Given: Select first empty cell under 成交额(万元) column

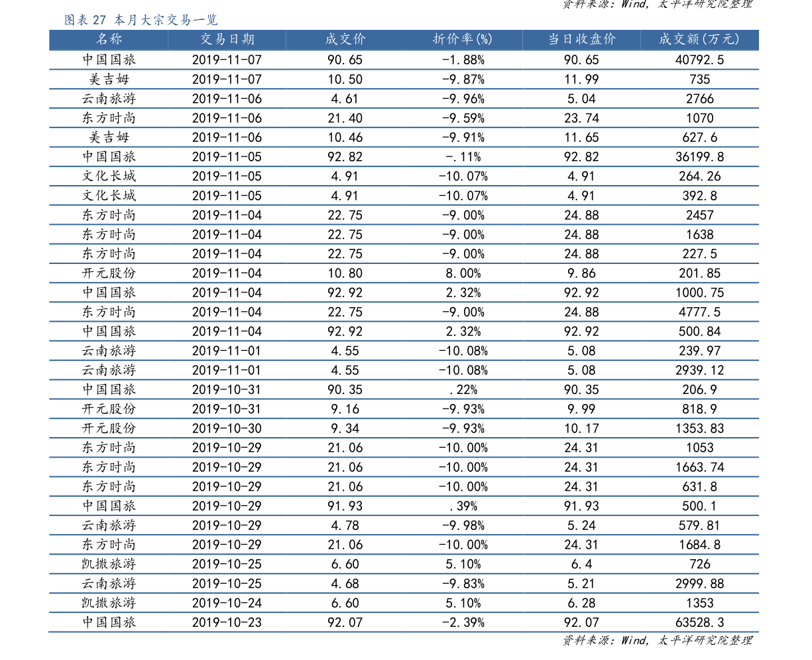Looking at the screenshot, I should [x=699, y=60].
